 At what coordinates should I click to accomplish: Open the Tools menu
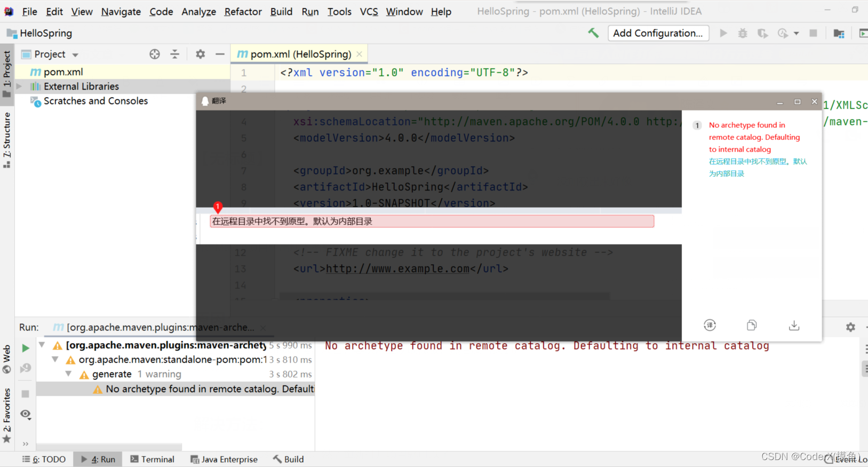click(x=339, y=11)
